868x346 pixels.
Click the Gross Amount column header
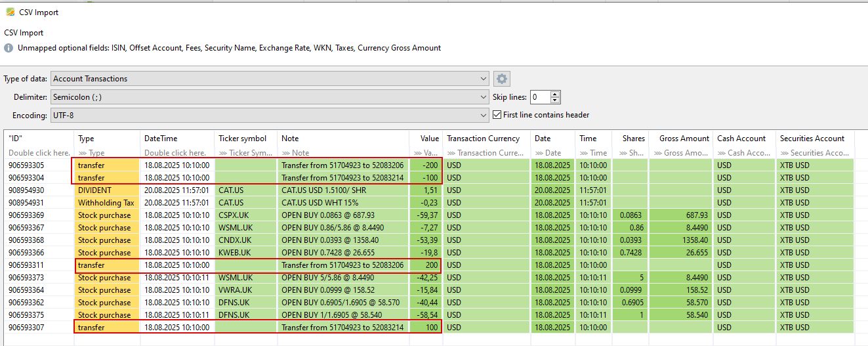[684, 139]
